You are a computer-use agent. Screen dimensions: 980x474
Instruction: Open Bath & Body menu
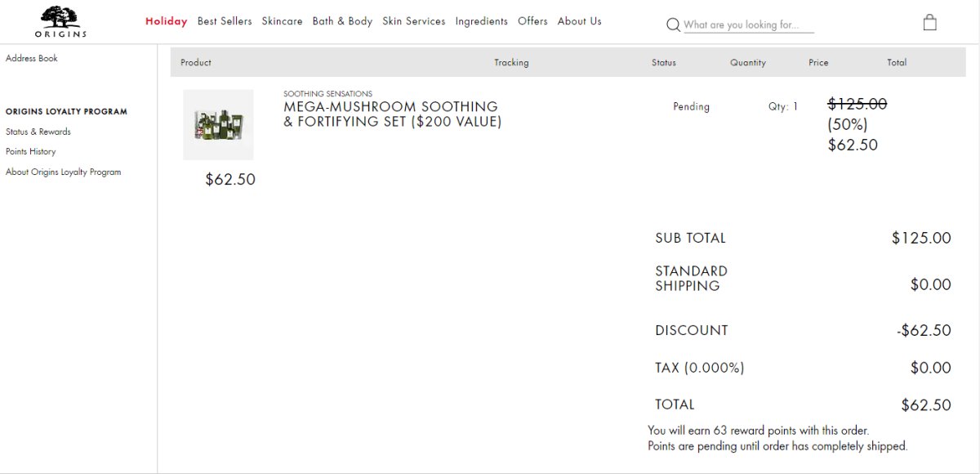[342, 21]
